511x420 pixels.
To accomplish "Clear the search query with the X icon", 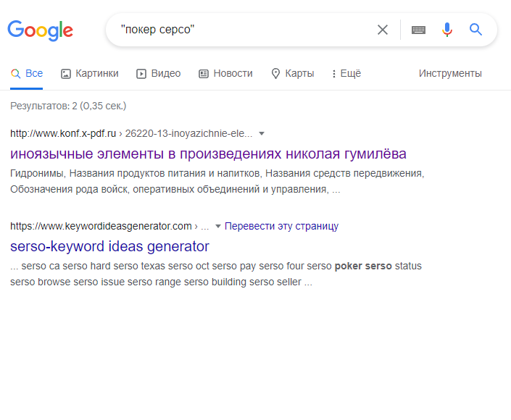I will click(x=383, y=30).
